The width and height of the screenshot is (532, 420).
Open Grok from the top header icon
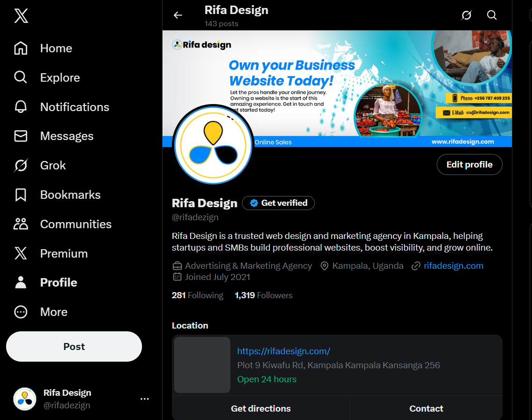pyautogui.click(x=466, y=15)
